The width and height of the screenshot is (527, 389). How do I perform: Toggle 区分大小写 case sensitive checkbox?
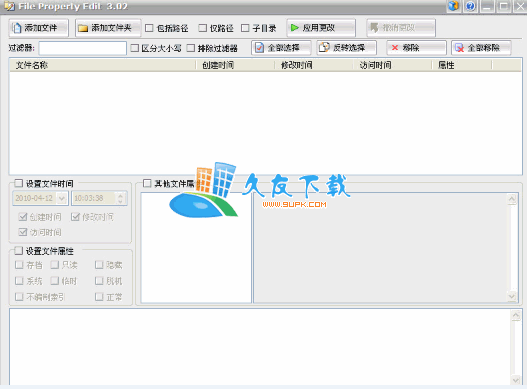(x=134, y=48)
